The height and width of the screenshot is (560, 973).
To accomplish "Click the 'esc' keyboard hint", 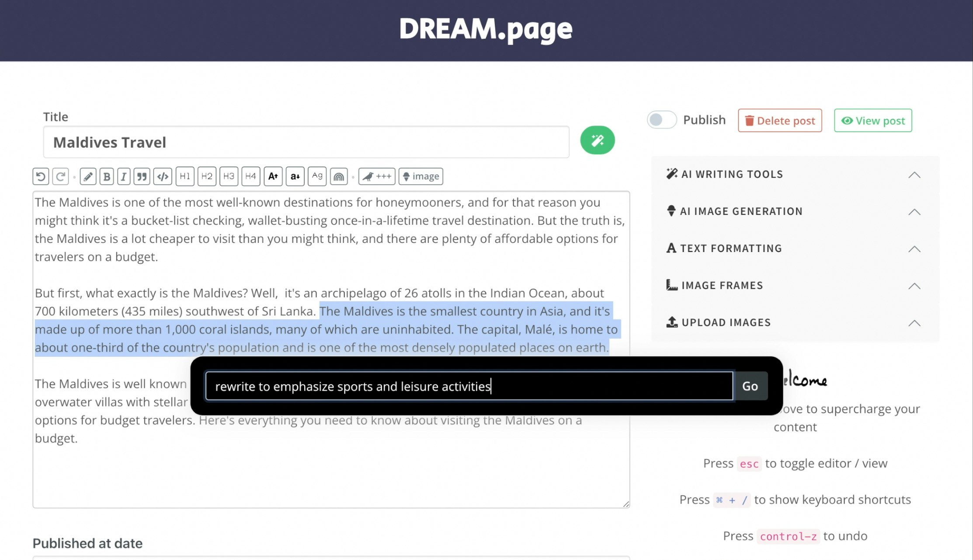I will (x=749, y=464).
